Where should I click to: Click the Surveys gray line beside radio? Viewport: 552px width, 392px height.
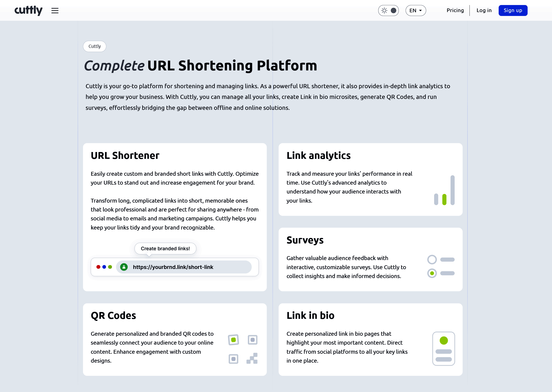(447, 260)
